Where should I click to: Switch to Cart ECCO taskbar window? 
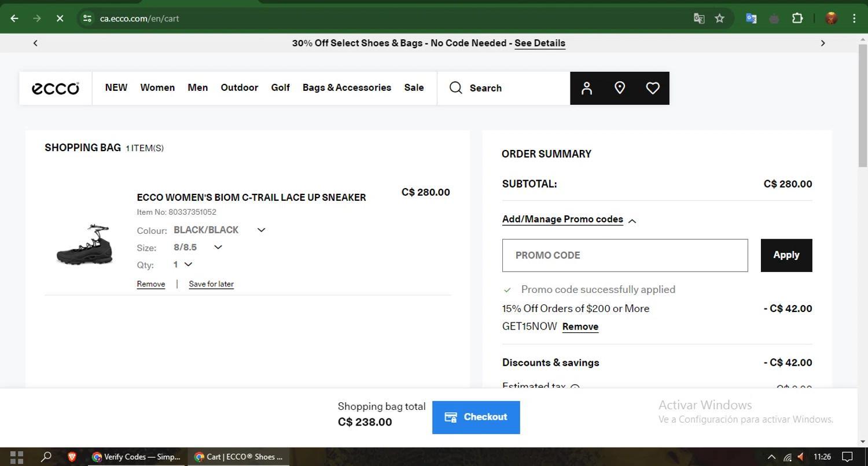click(x=238, y=457)
